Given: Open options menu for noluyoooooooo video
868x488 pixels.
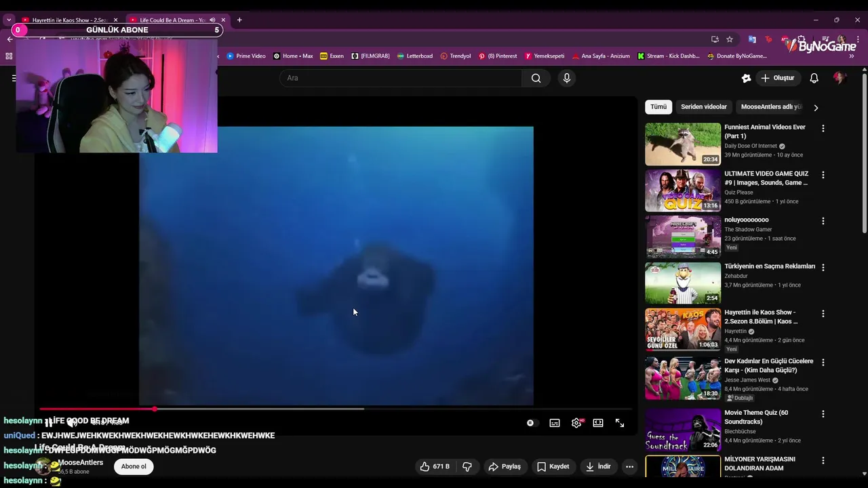Looking at the screenshot, I should tap(823, 221).
